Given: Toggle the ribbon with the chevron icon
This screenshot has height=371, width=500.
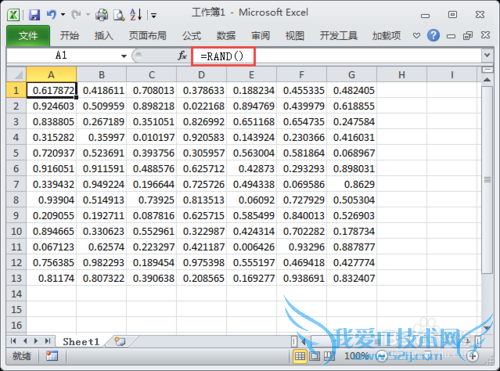Looking at the screenshot, I should pyautogui.click(x=416, y=35).
